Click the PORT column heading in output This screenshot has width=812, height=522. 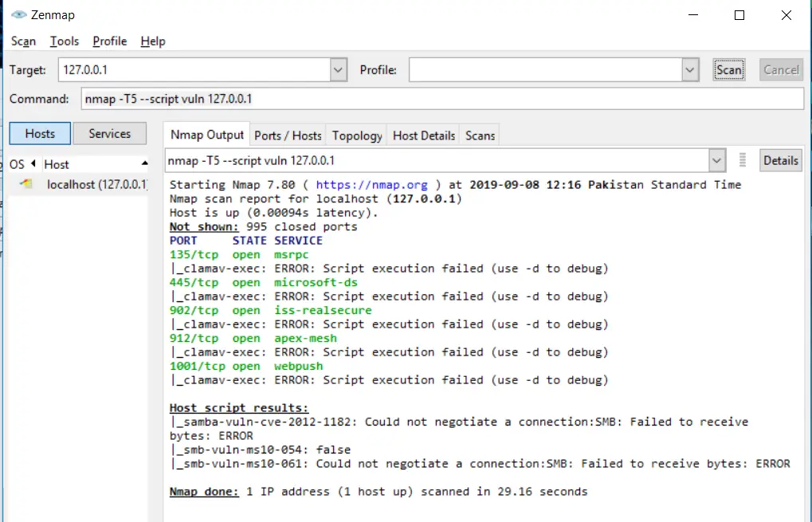183,241
